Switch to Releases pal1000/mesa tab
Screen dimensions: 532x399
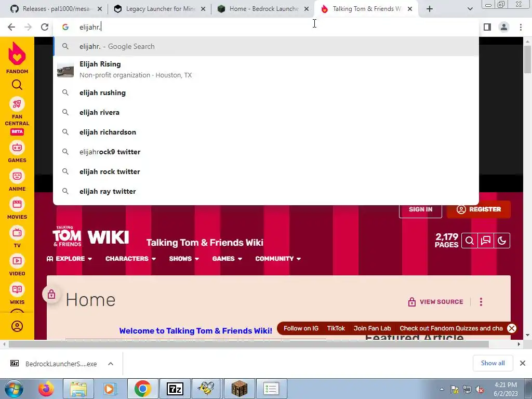(56, 9)
